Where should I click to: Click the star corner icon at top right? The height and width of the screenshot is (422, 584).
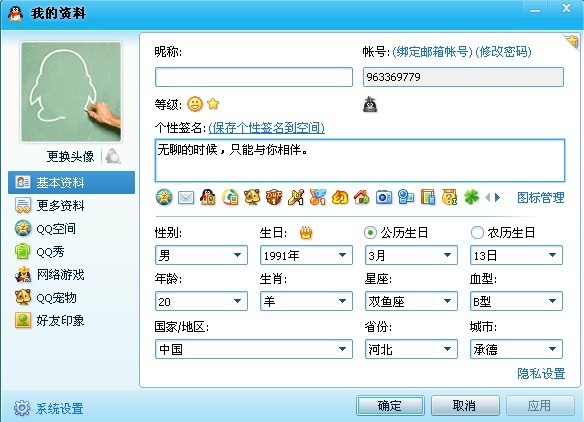[x=572, y=40]
